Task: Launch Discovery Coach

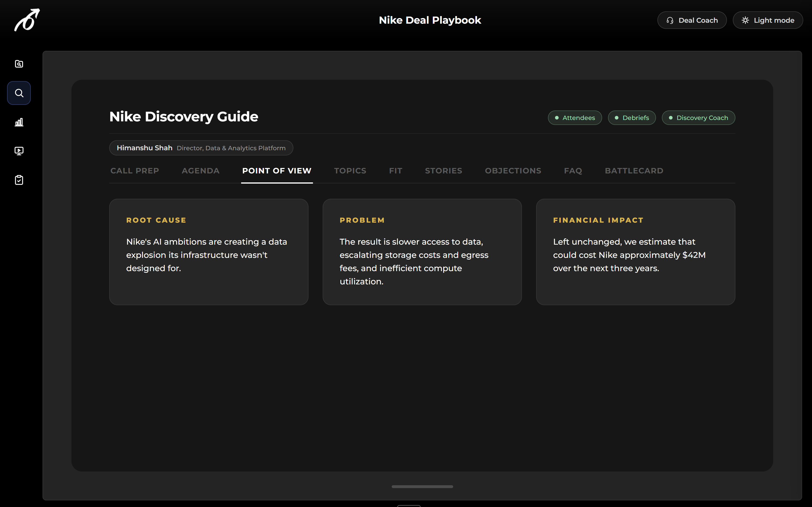Action: (699, 118)
